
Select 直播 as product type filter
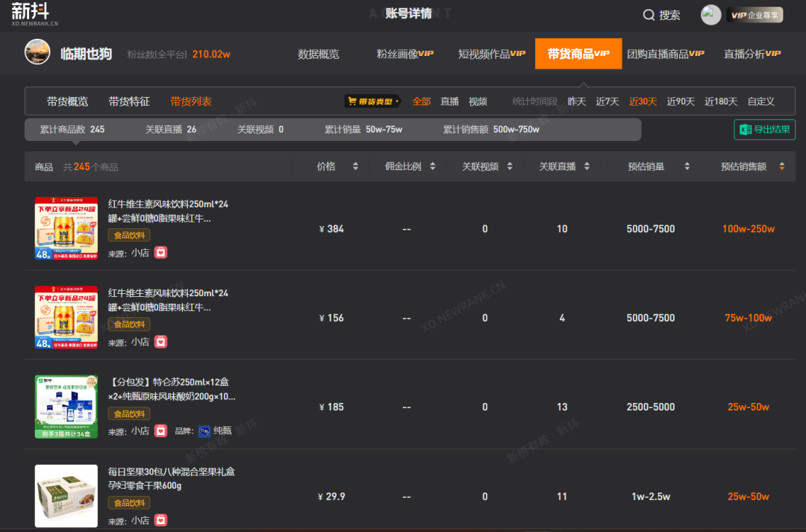click(x=449, y=101)
